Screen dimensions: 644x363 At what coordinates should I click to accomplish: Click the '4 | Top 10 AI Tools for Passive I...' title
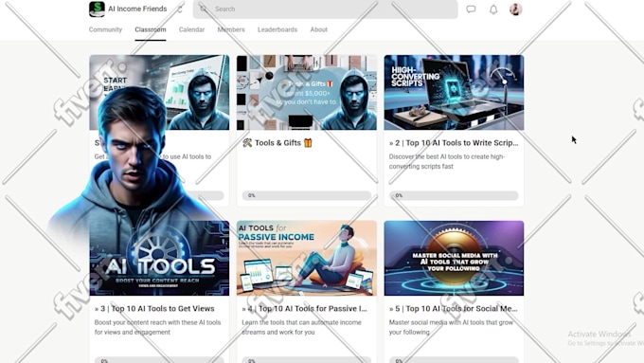pos(304,309)
